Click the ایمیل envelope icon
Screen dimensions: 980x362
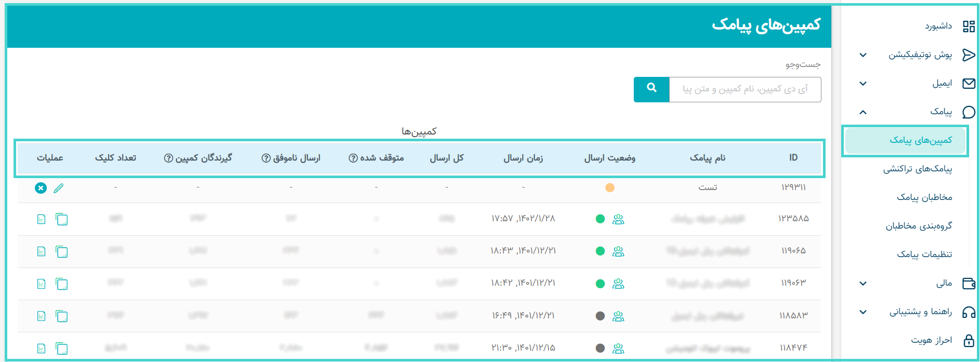pyautogui.click(x=969, y=83)
